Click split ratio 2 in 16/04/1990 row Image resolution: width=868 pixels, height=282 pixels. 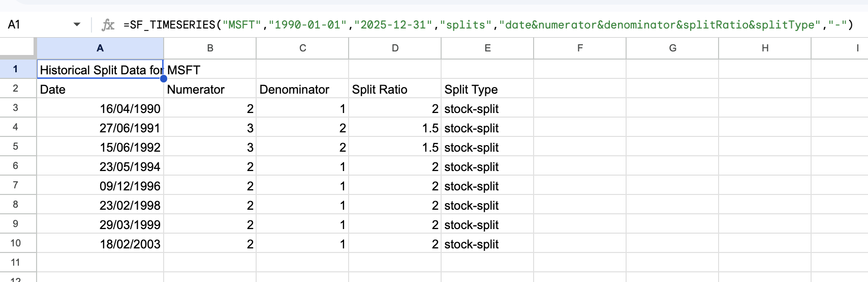click(x=395, y=108)
